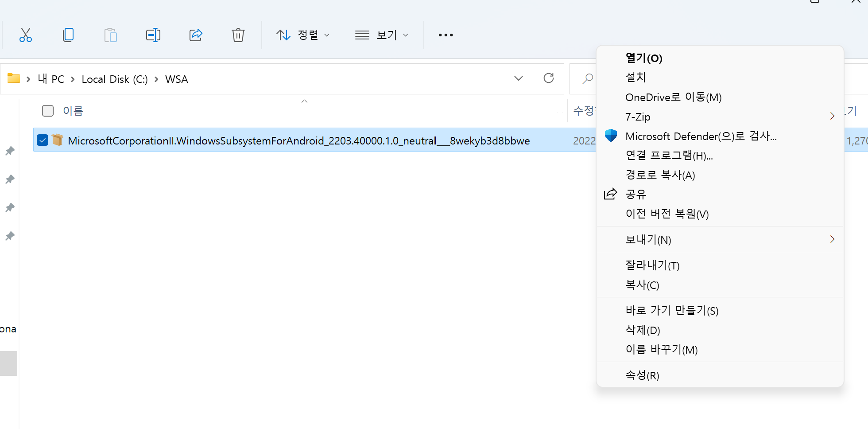Image resolution: width=868 pixels, height=429 pixels.
Task: Click the refresh icon beside address bar
Action: tap(549, 78)
